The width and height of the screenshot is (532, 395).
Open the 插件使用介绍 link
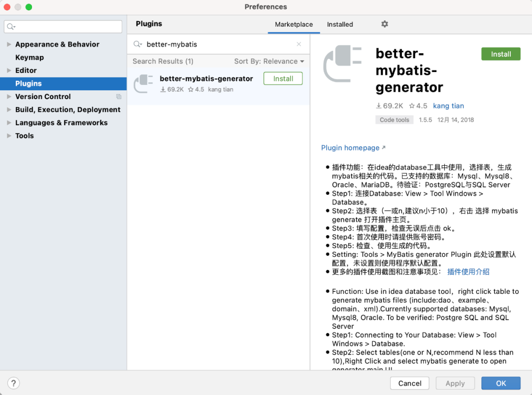click(468, 272)
